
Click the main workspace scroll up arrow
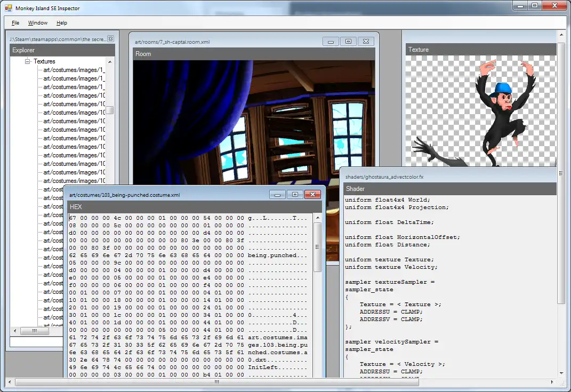(561, 35)
